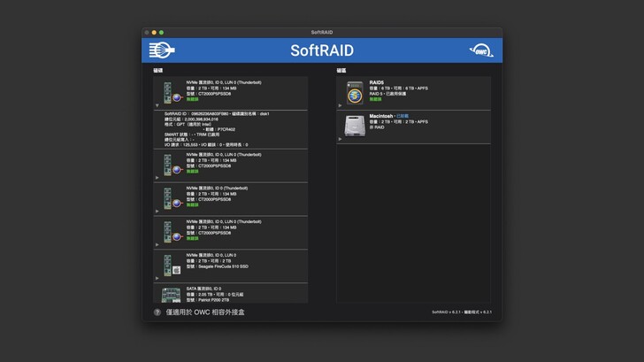Click the "GPT" format line

[x=188, y=124]
